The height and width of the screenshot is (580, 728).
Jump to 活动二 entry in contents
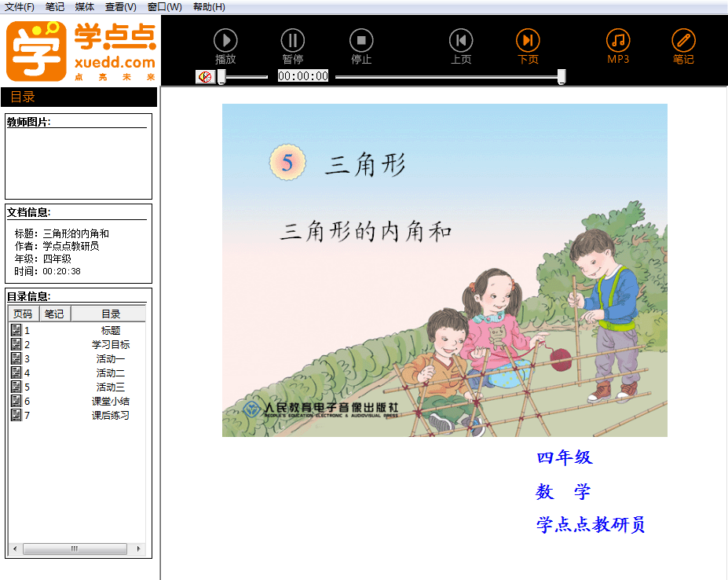point(111,373)
